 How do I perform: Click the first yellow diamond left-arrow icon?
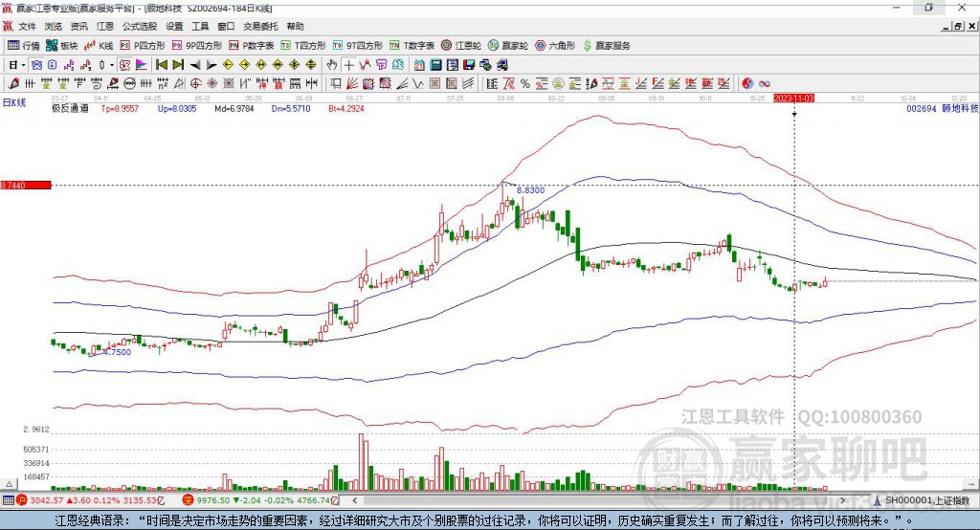pos(228,65)
